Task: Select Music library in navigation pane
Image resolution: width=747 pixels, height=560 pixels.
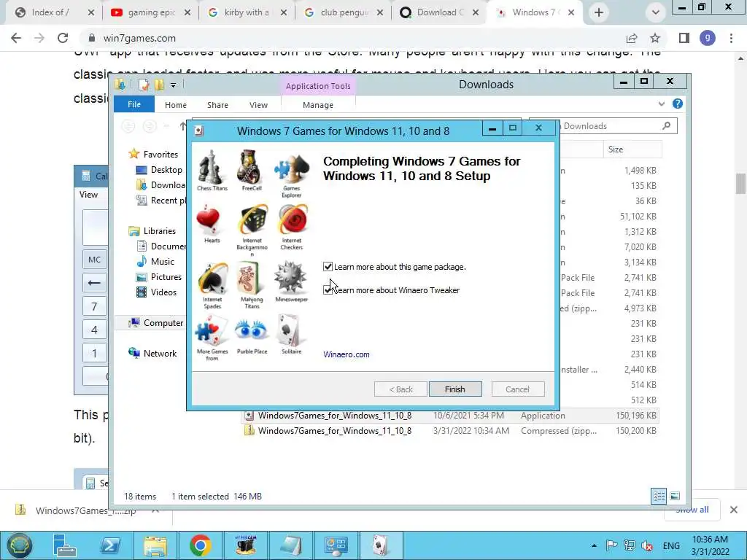Action: point(155,262)
